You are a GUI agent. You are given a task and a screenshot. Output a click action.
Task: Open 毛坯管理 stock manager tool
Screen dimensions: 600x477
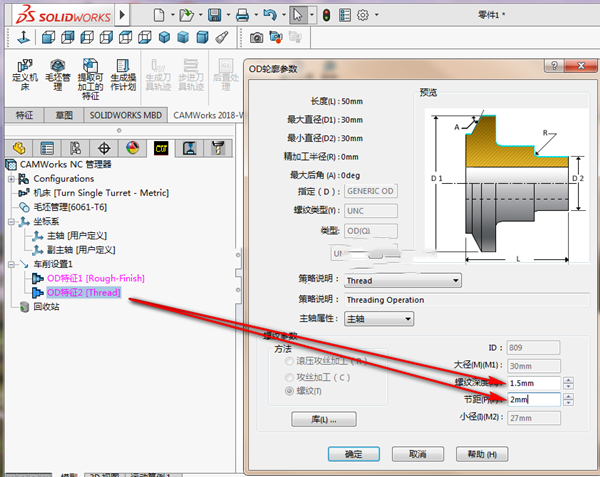[56, 78]
